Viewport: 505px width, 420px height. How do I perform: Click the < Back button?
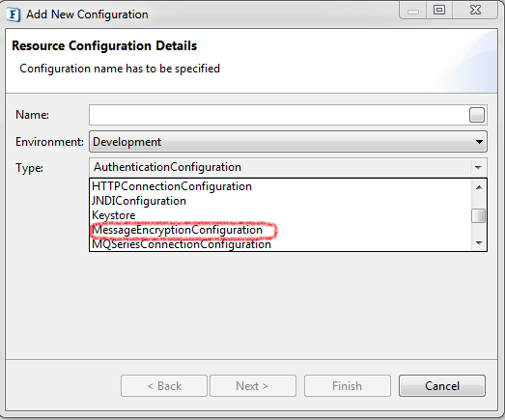click(164, 386)
